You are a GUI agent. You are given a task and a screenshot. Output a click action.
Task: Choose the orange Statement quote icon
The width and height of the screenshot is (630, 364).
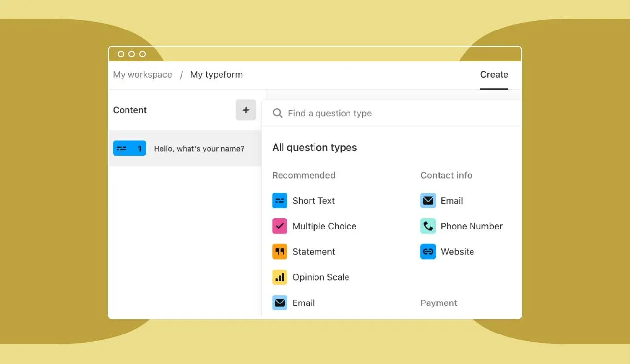(x=280, y=252)
